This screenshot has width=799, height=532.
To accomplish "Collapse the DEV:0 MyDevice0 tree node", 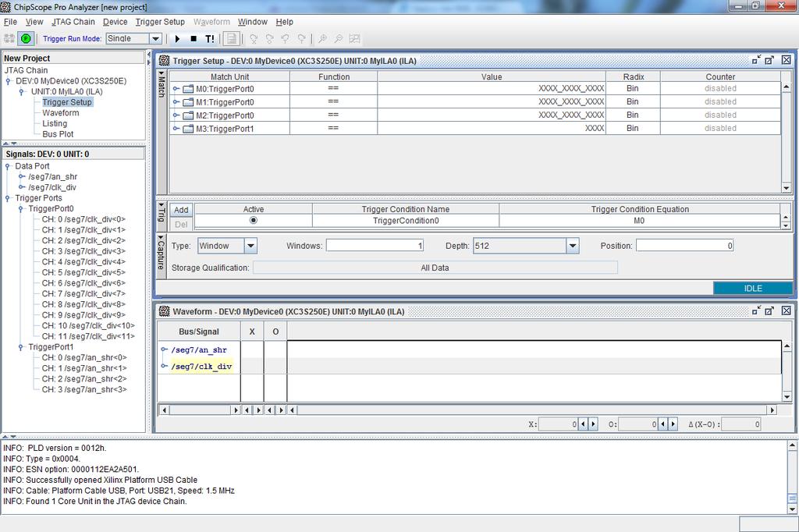I will (8, 81).
